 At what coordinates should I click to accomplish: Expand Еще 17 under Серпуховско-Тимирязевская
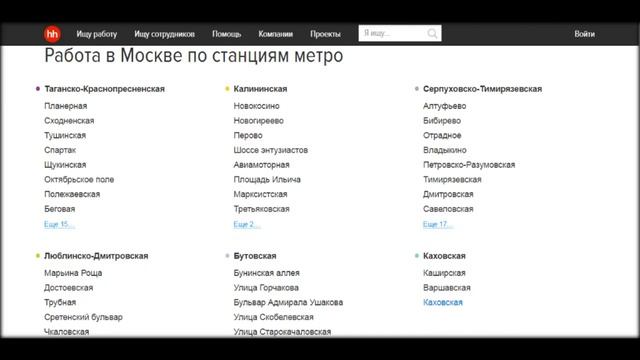click(x=438, y=224)
